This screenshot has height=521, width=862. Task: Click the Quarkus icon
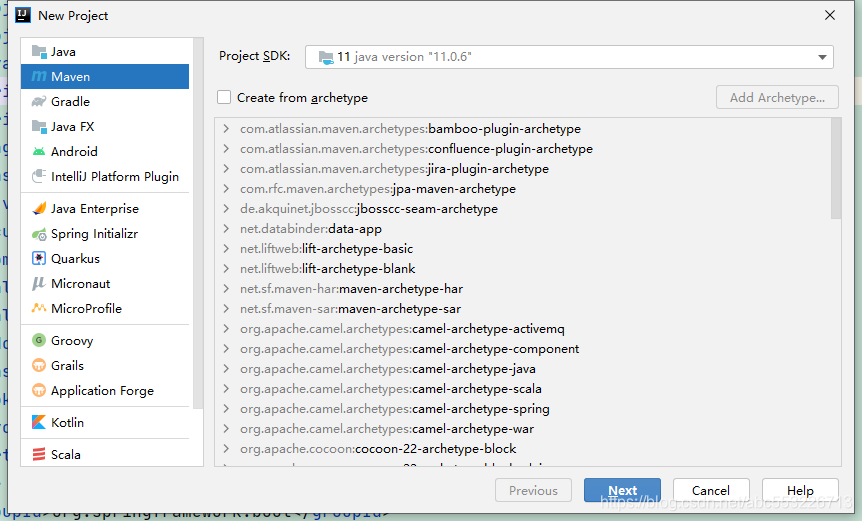39,258
